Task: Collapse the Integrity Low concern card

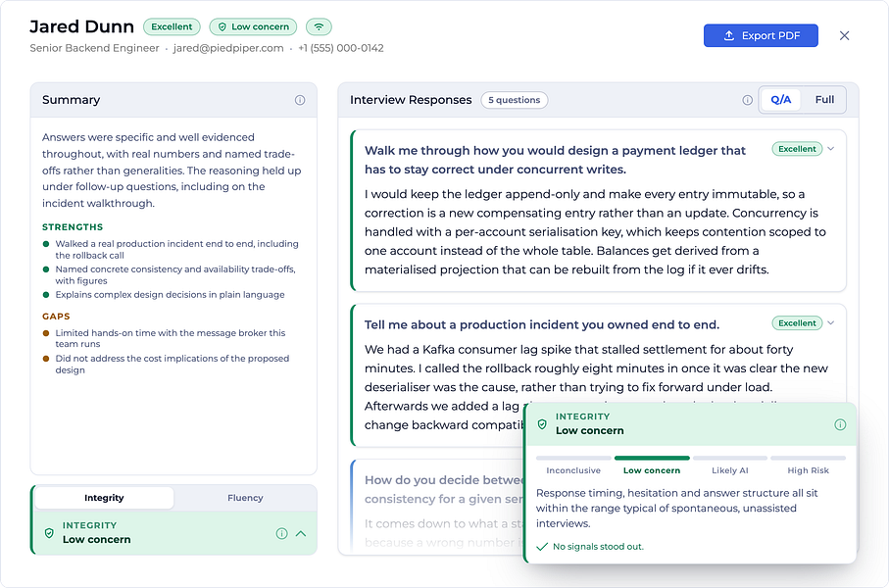Action: click(x=301, y=533)
